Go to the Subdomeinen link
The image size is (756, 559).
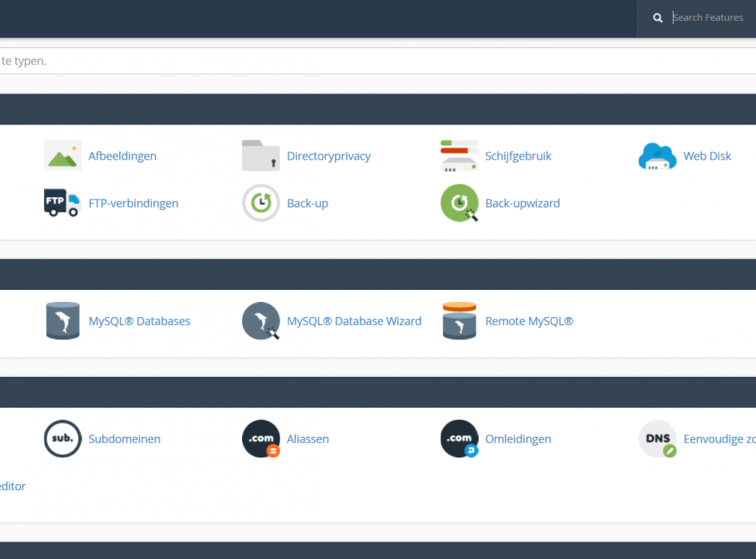tap(125, 439)
